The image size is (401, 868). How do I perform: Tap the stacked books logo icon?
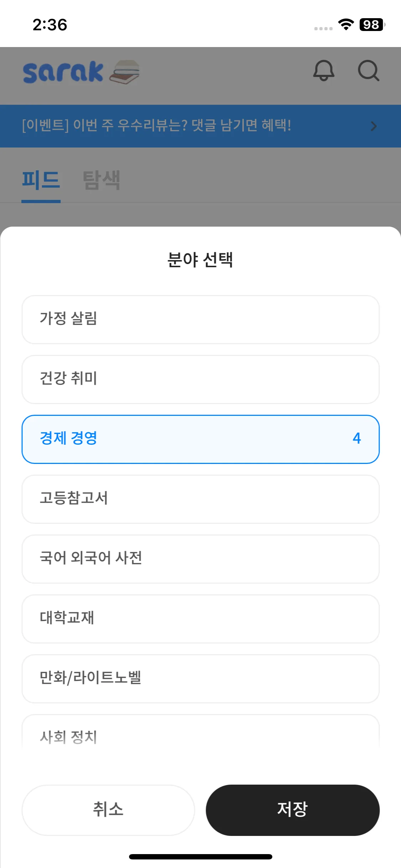point(124,72)
